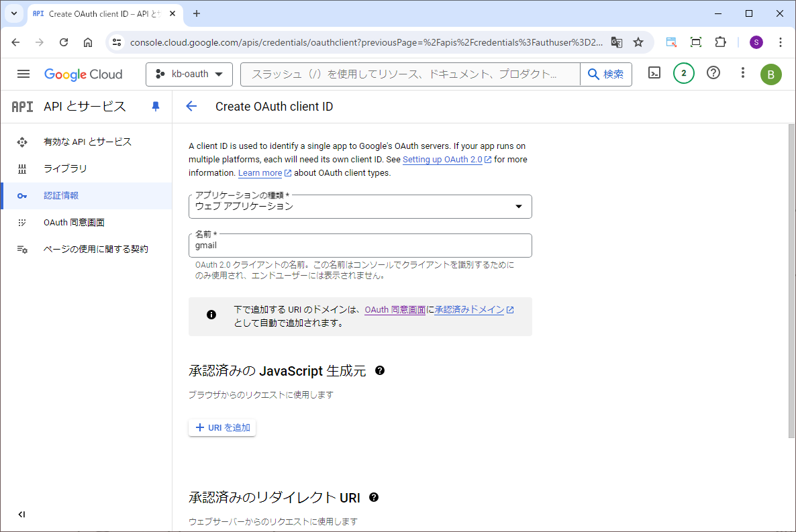Screen dimensions: 796x532
Task: Bookmark this page with the star icon
Action: [638, 42]
